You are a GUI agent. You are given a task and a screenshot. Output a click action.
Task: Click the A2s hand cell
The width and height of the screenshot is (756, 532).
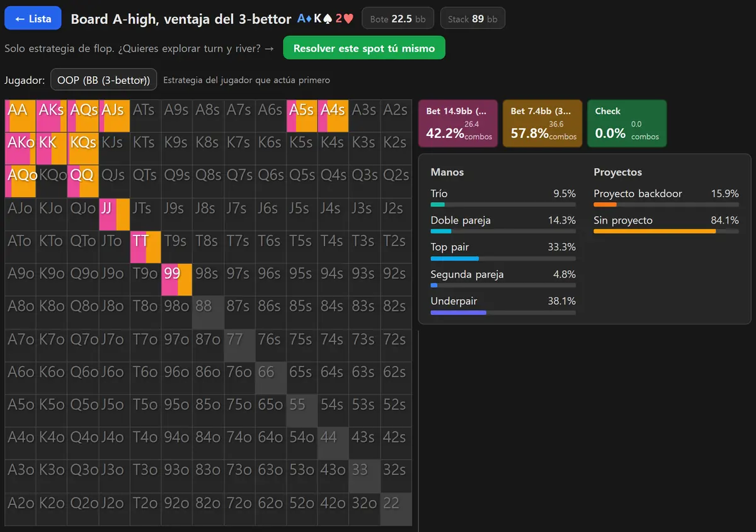396,116
